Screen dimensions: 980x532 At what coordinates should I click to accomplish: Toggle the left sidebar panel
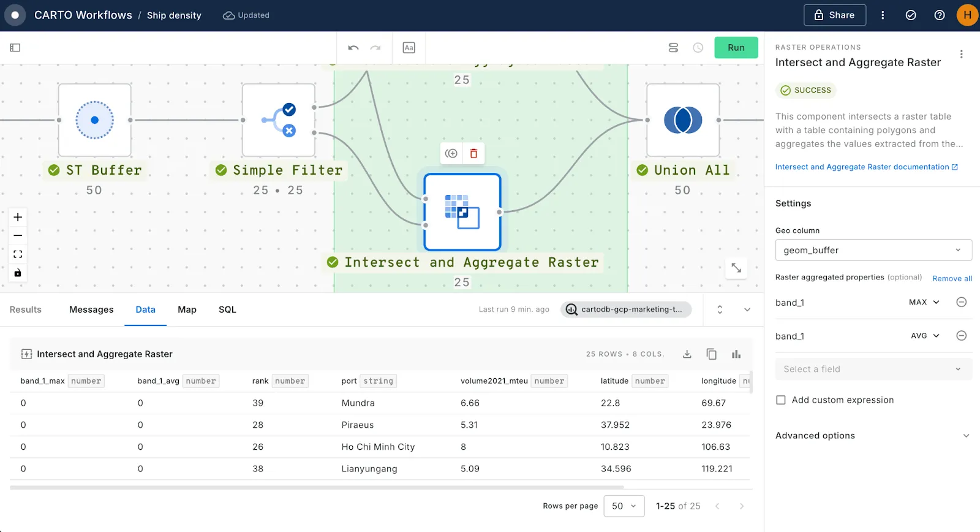coord(15,48)
